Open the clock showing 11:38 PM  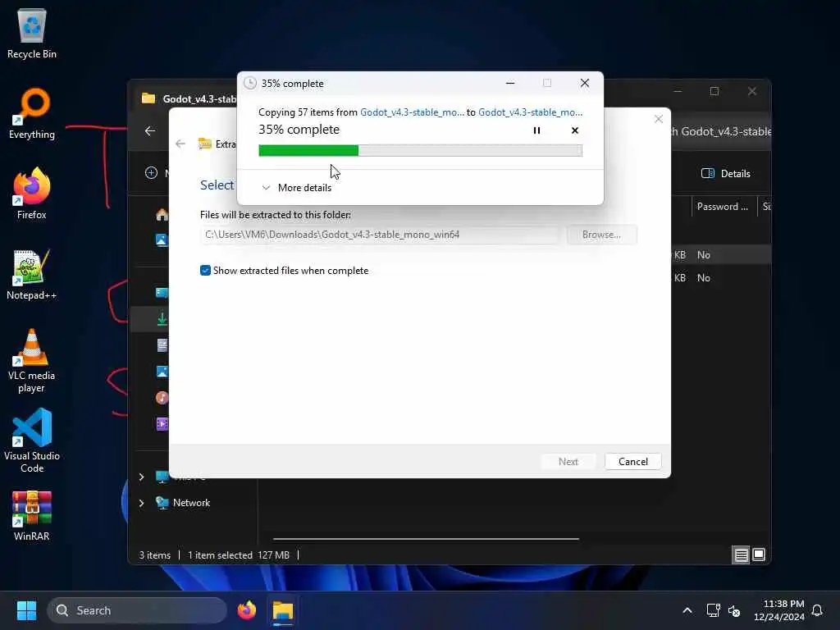[x=779, y=610]
